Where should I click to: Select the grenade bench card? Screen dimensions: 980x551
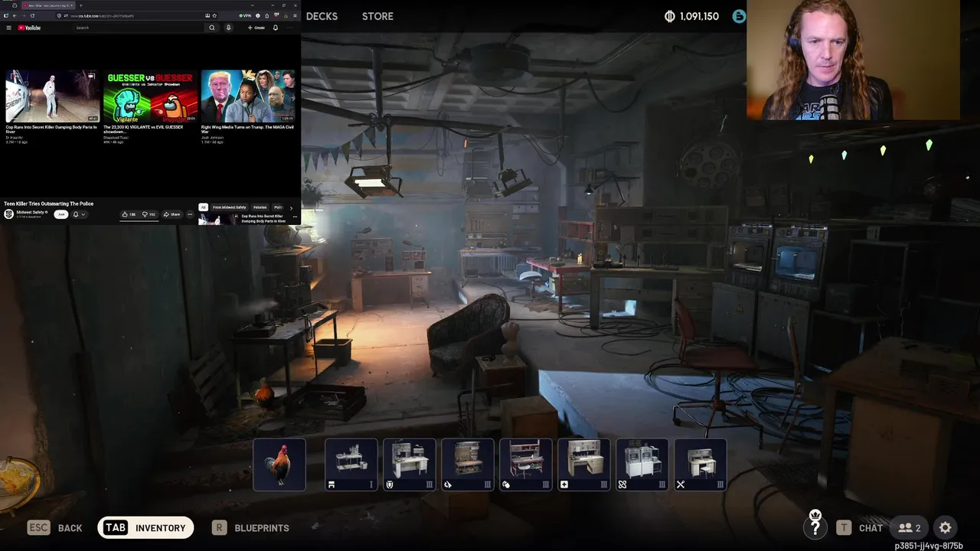point(526,465)
